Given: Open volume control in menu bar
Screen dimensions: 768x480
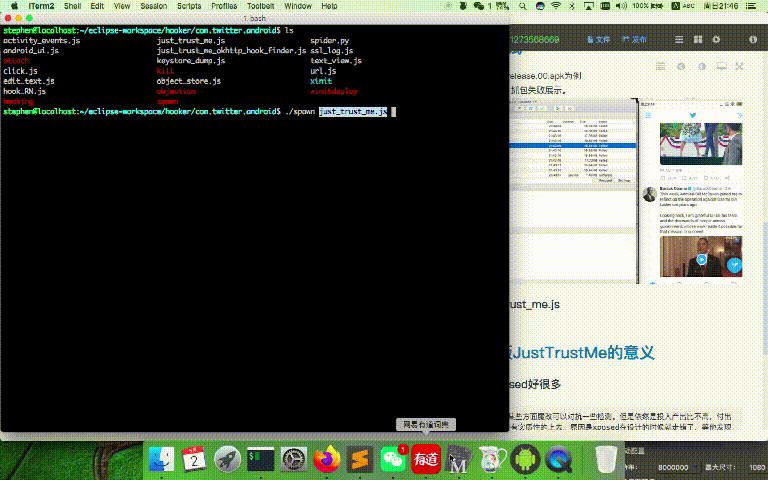Looking at the screenshot, I should pyautogui.click(x=621, y=6).
